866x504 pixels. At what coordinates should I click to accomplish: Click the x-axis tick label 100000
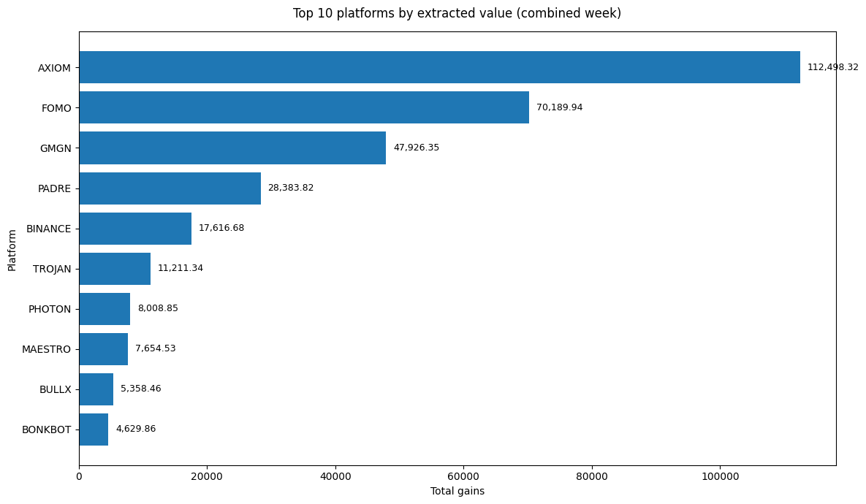720,476
